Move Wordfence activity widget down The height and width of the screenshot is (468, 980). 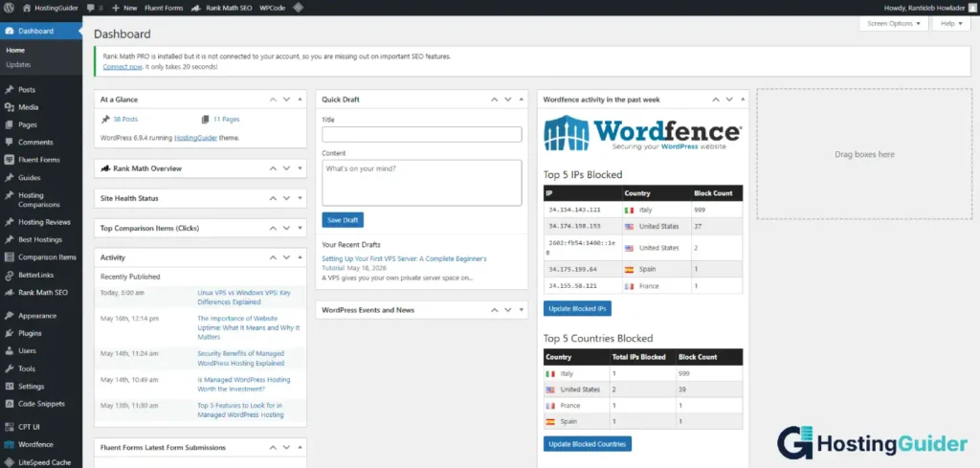click(x=728, y=100)
